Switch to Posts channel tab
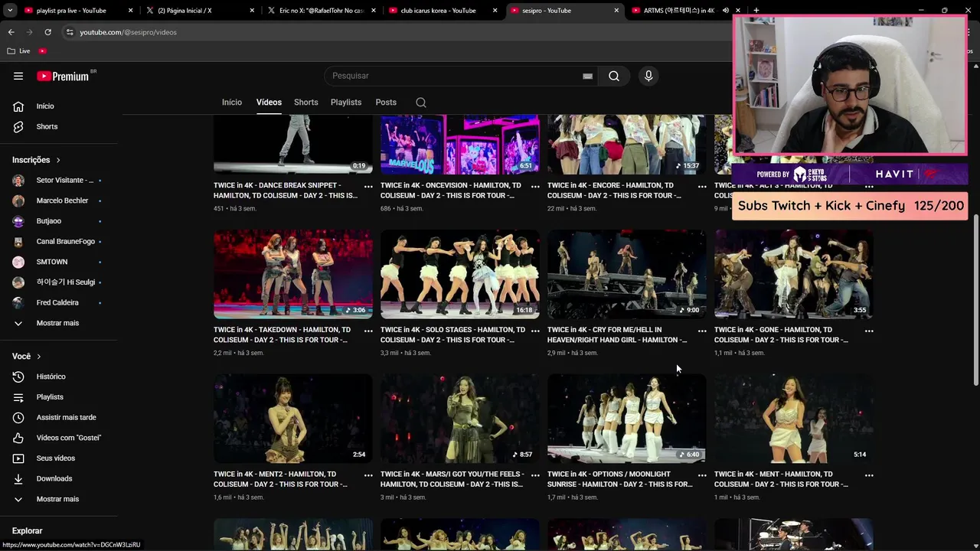This screenshot has width=980, height=551. click(386, 103)
